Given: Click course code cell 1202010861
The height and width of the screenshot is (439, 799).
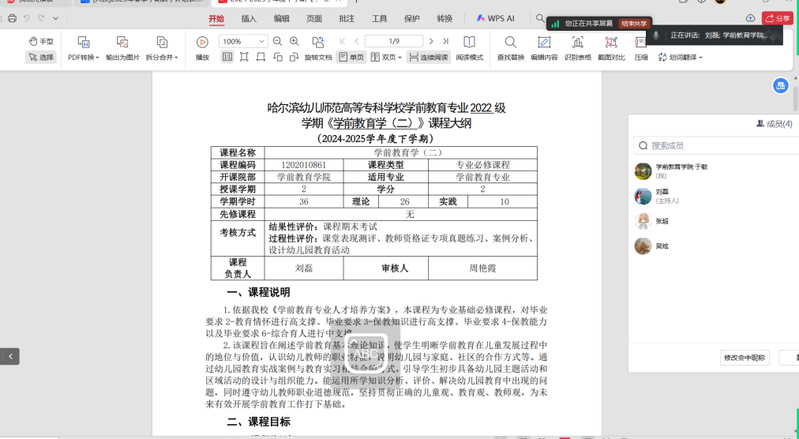Looking at the screenshot, I should point(304,165).
